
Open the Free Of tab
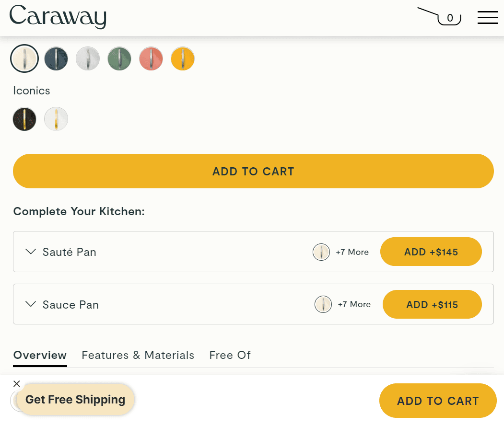click(230, 355)
